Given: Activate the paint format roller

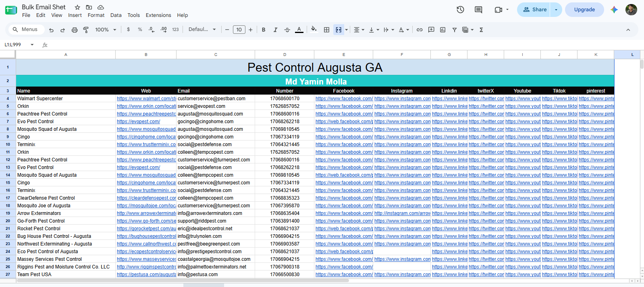Looking at the screenshot, I should 86,30.
